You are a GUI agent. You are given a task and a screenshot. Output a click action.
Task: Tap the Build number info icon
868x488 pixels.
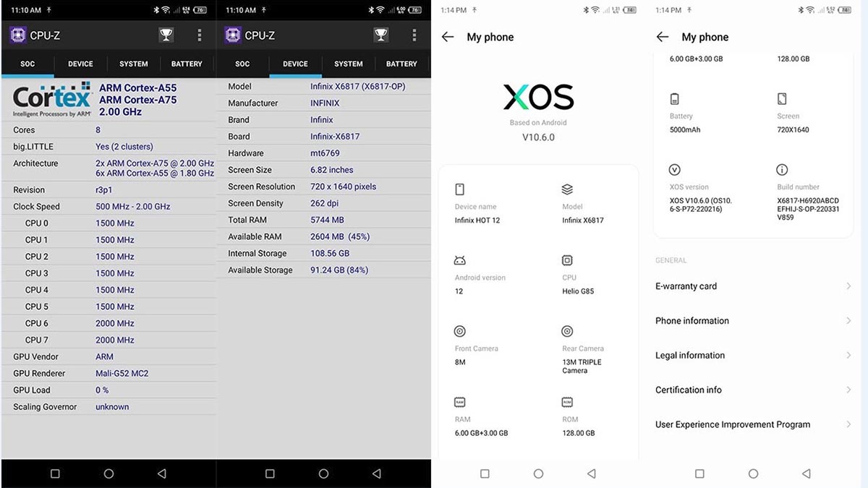[782, 170]
